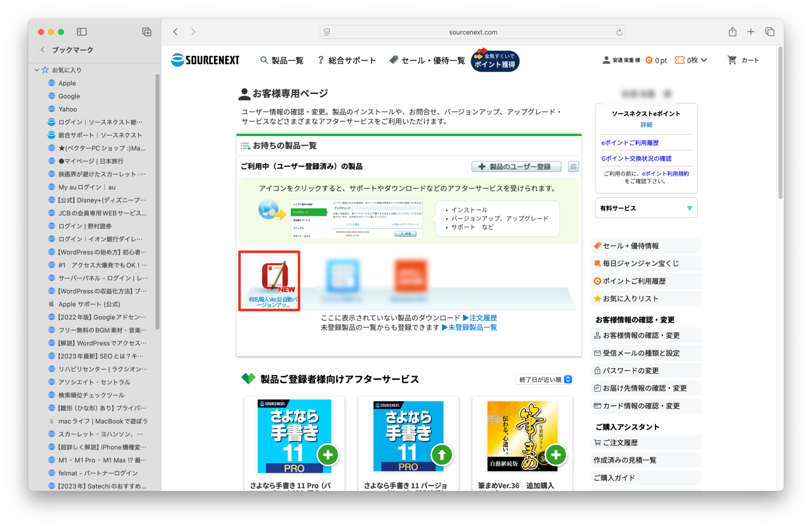Open Gポイント交換状況の確認 link

(636, 159)
